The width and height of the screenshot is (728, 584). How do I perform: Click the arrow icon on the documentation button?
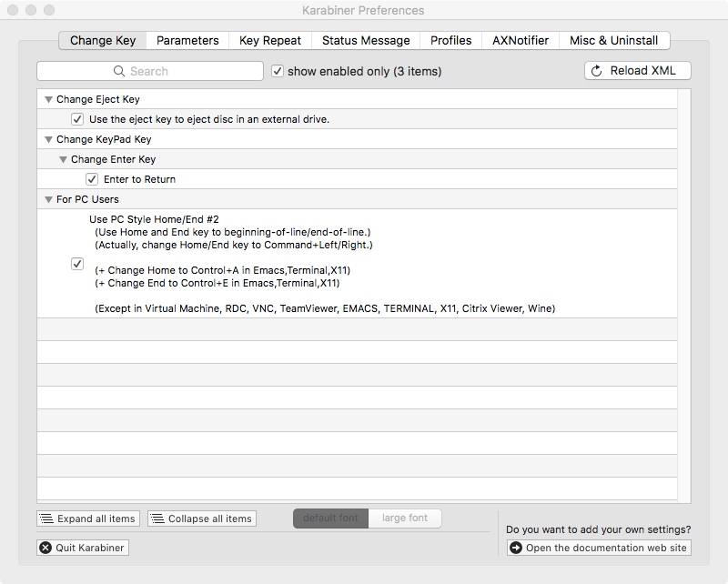pyautogui.click(x=516, y=548)
